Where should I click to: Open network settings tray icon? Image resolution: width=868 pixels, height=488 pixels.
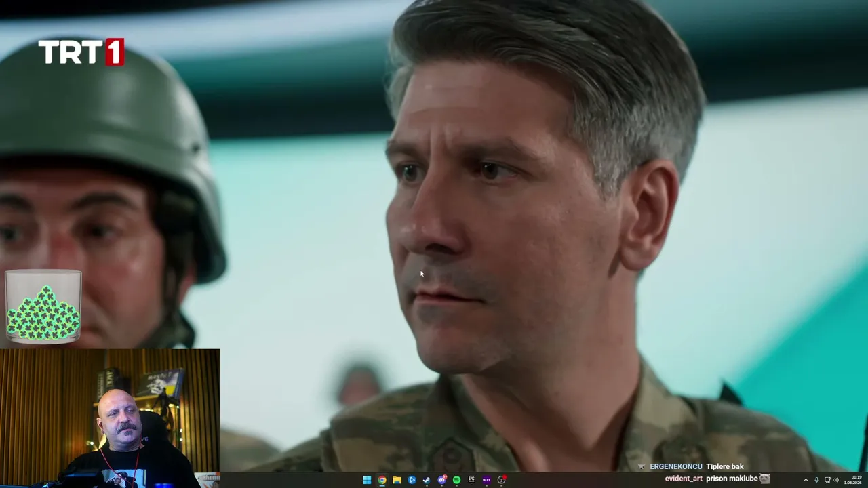[827, 480]
